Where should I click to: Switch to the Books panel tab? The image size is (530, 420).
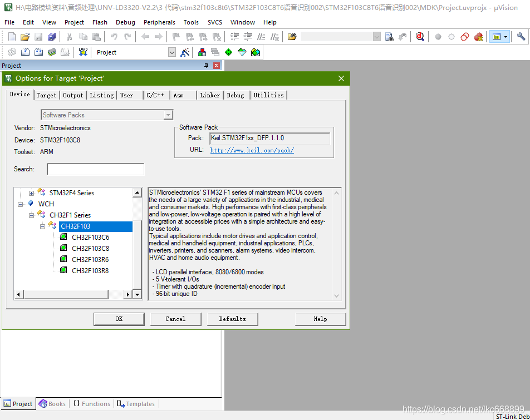pyautogui.click(x=53, y=404)
